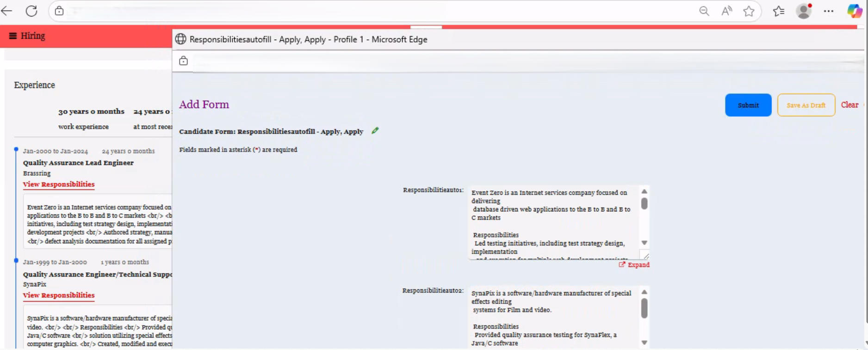Screen dimensions: 868x350
Task: Clear the form fields
Action: (849, 105)
